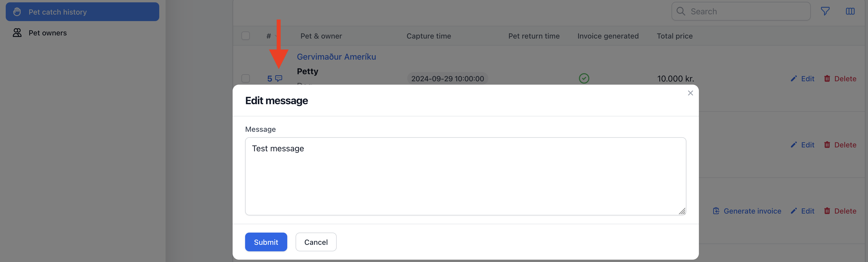
Task: Click the green invoice generated checkmark
Action: coord(584,78)
